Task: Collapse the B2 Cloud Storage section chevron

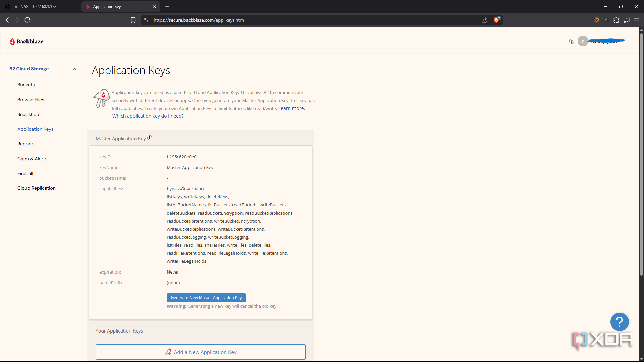Action: point(75,69)
